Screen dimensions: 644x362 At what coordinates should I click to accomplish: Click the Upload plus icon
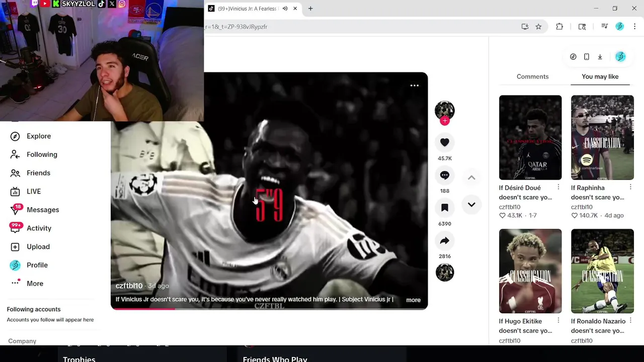point(15,247)
